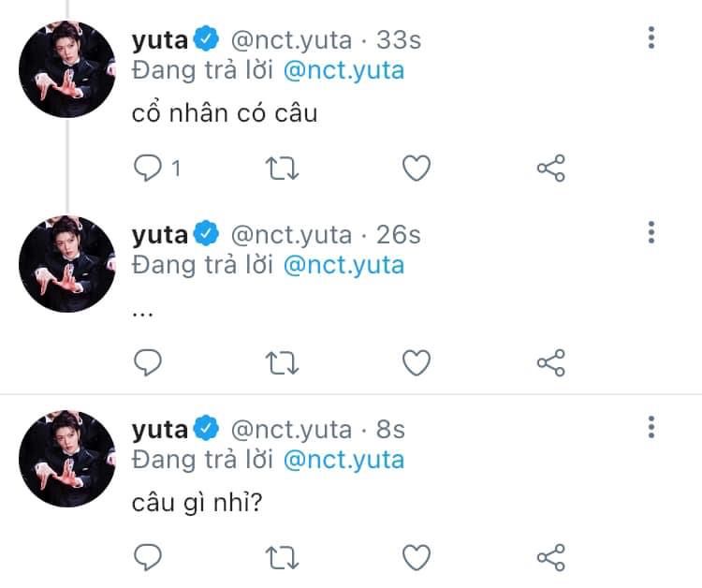The width and height of the screenshot is (702, 588).
Task: Open more options for the 26s tweet
Action: pyautogui.click(x=651, y=233)
